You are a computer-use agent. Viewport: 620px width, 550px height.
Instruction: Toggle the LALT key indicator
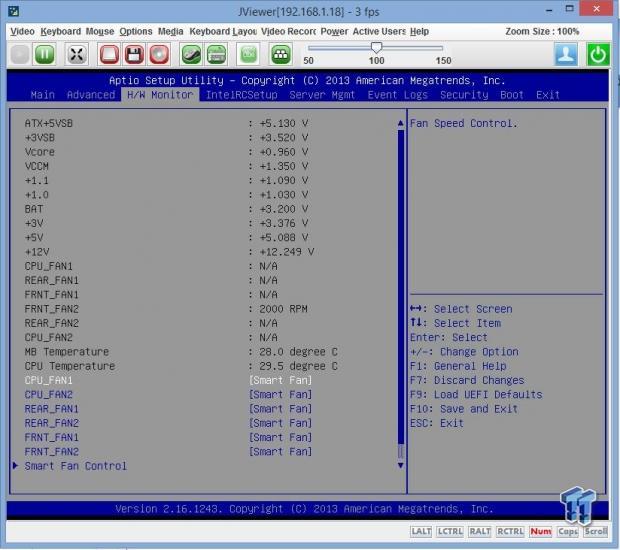click(421, 531)
